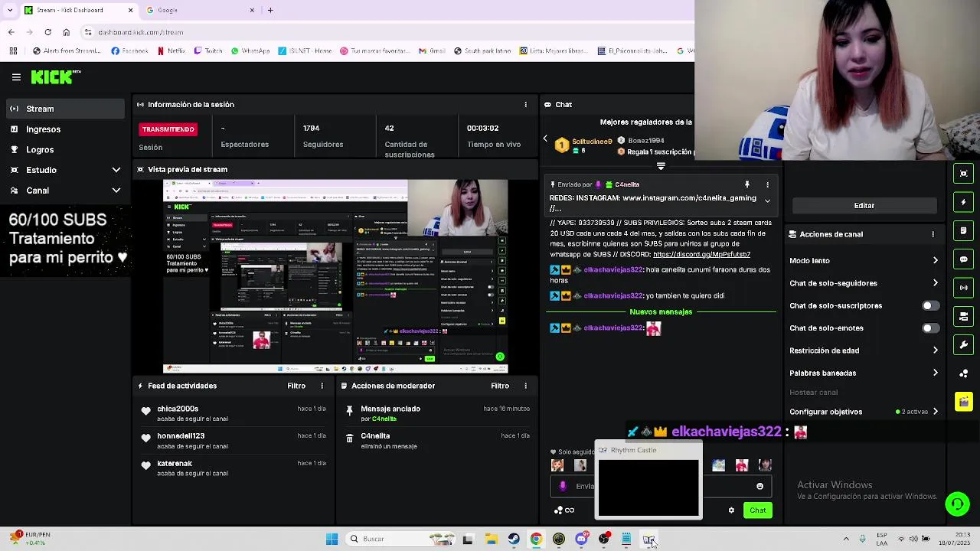
Task: Open Ingresos in the sidebar
Action: [65, 129]
